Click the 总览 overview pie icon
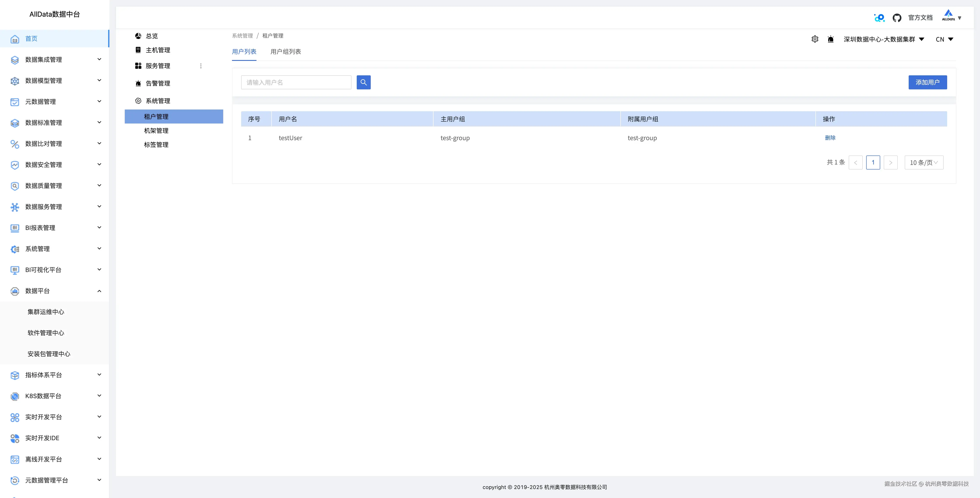The image size is (980, 498). coord(138,36)
